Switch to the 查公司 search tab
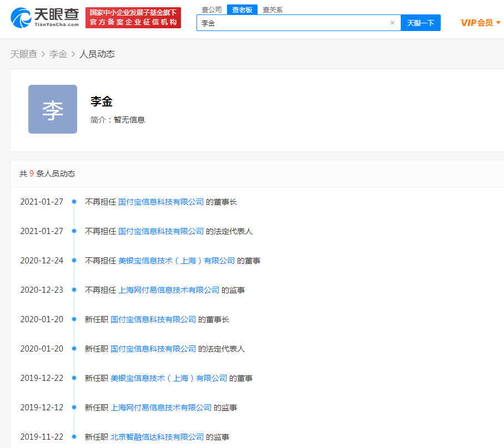Viewport: 504px width, 448px height. tap(211, 9)
